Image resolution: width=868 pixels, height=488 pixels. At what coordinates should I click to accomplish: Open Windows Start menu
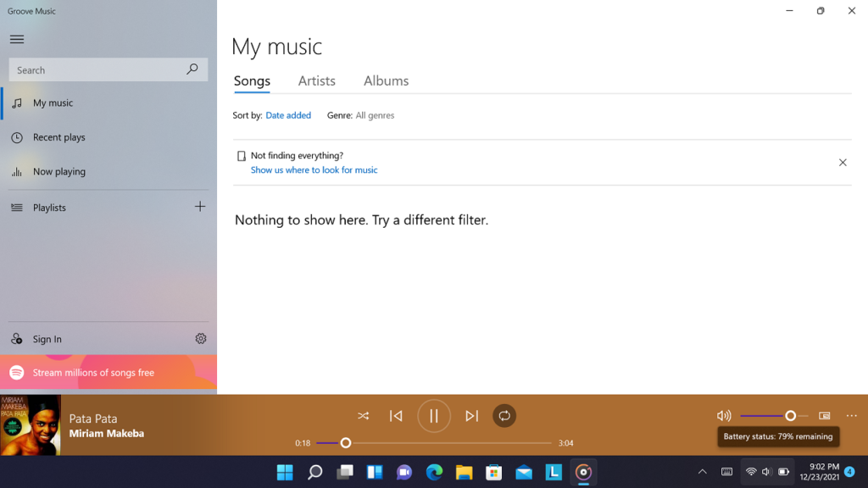coord(285,472)
